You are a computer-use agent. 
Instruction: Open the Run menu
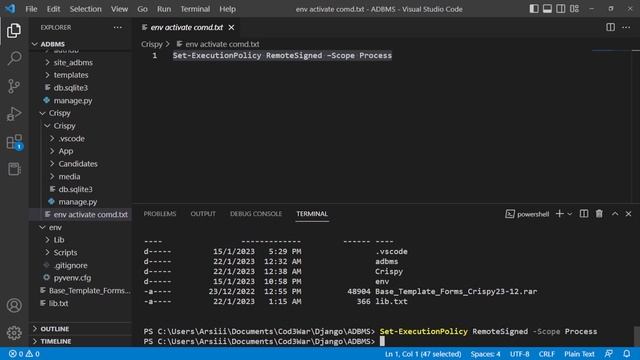tap(164, 9)
